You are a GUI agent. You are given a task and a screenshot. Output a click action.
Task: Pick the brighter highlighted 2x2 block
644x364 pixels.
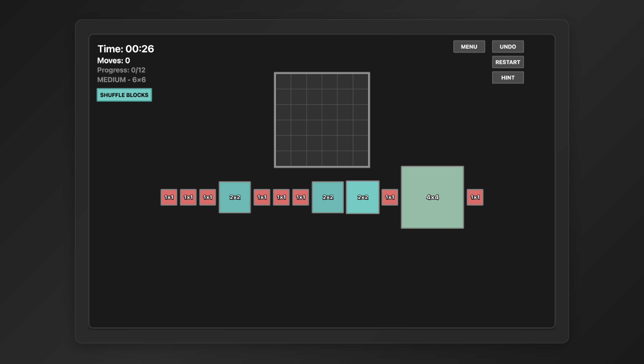coord(362,197)
